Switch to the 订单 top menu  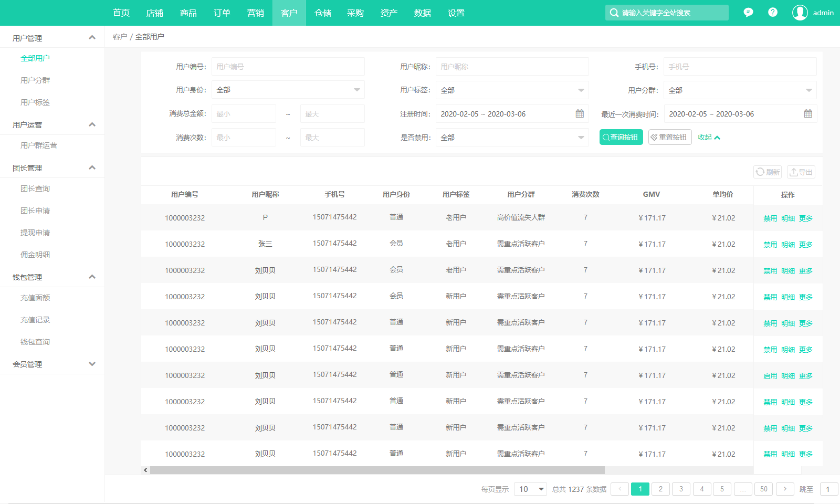tap(222, 13)
